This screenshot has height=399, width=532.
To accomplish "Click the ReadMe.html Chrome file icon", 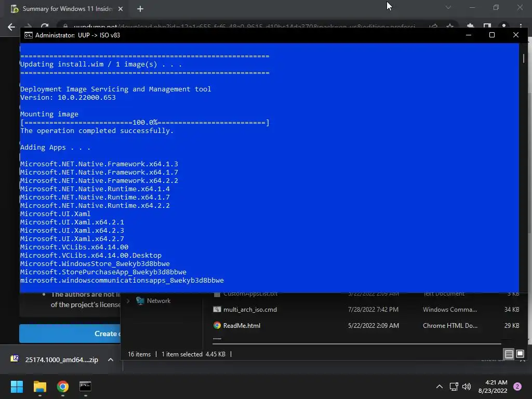I will coord(217,326).
